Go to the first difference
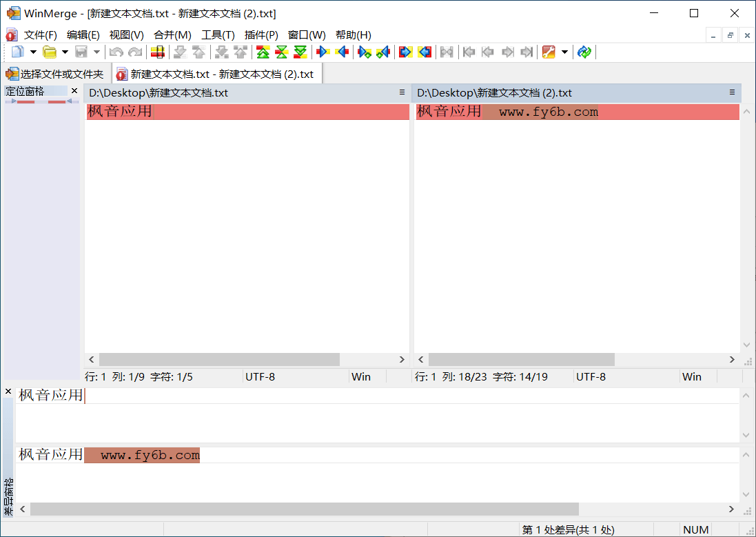This screenshot has height=537, width=756. 263,52
